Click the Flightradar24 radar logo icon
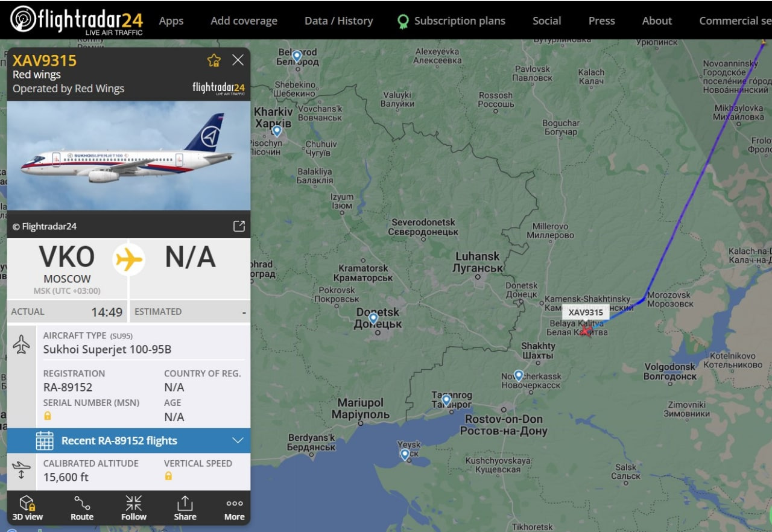 [x=23, y=19]
